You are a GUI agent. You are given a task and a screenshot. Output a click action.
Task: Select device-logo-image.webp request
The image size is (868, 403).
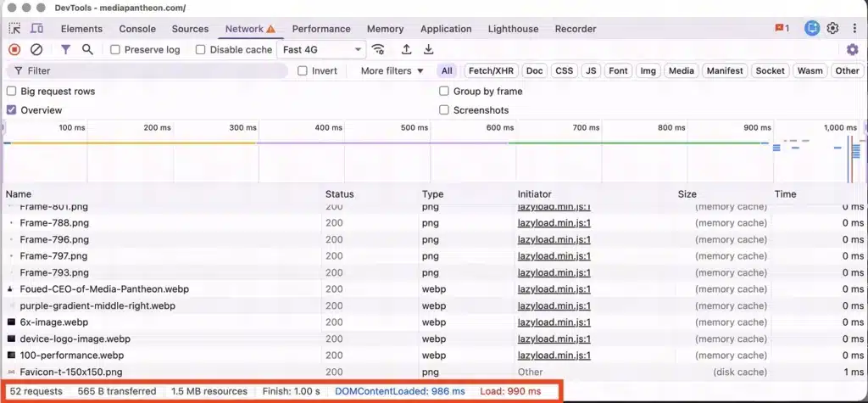434,339
